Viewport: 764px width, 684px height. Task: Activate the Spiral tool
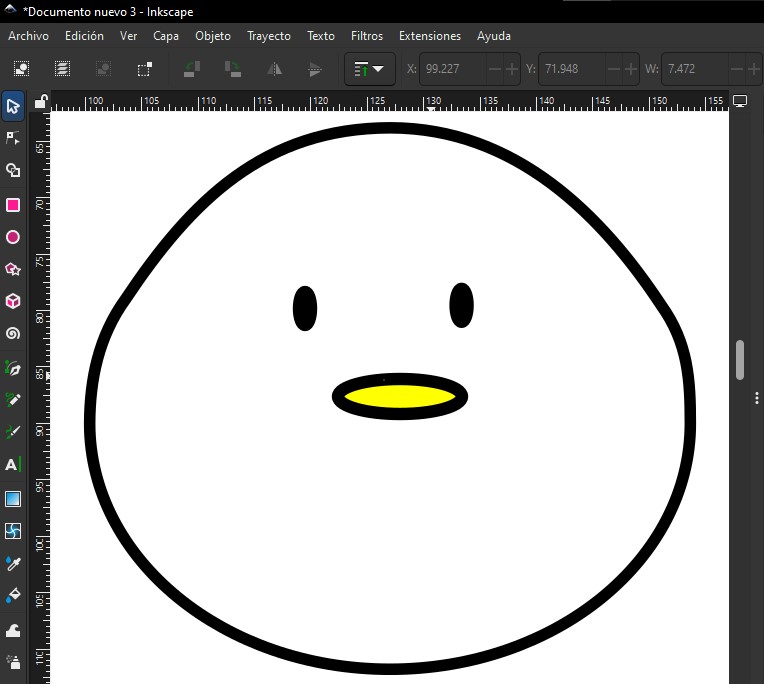coord(13,334)
